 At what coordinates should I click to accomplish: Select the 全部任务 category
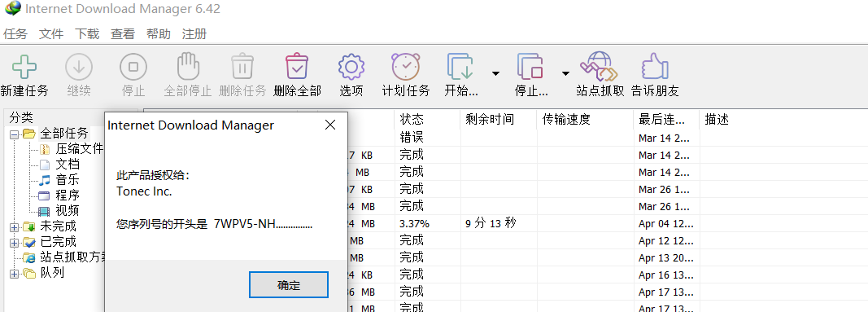(x=63, y=133)
